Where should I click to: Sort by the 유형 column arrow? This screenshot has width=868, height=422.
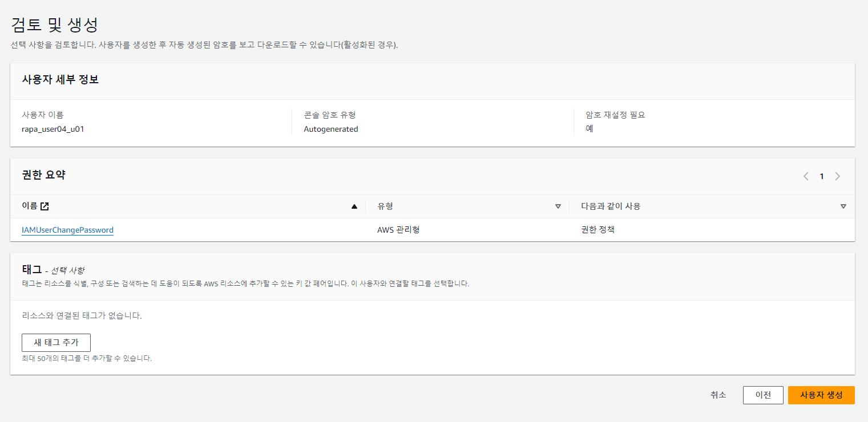click(x=558, y=206)
